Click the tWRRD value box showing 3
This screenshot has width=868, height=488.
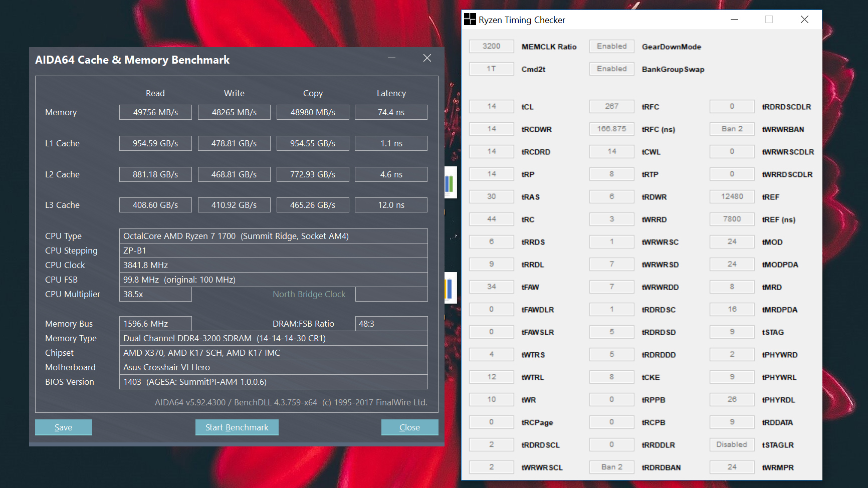(x=612, y=219)
